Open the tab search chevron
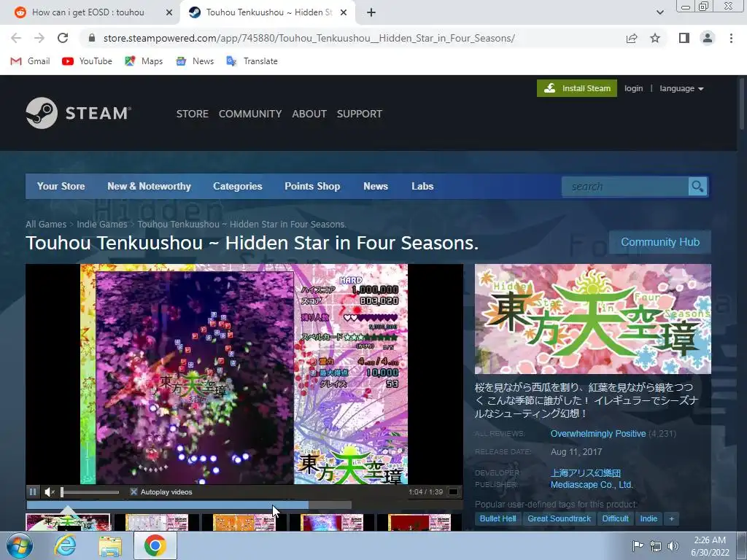The width and height of the screenshot is (747, 560). (659, 12)
